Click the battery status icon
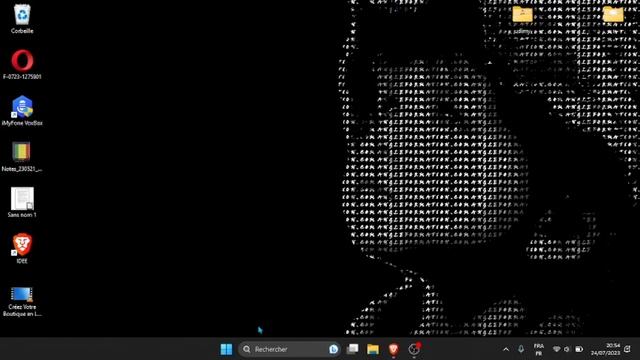The image size is (640, 360). pyautogui.click(x=579, y=349)
